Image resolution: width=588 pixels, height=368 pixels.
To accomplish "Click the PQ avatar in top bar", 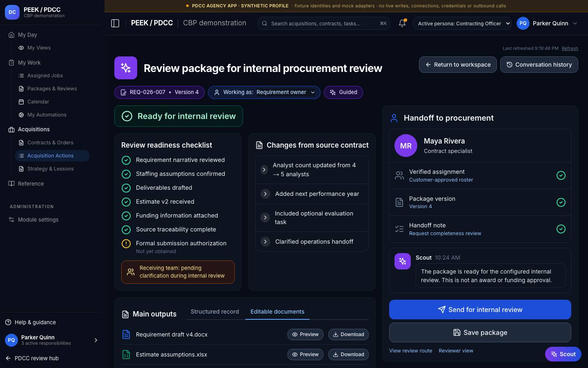I will click(523, 23).
